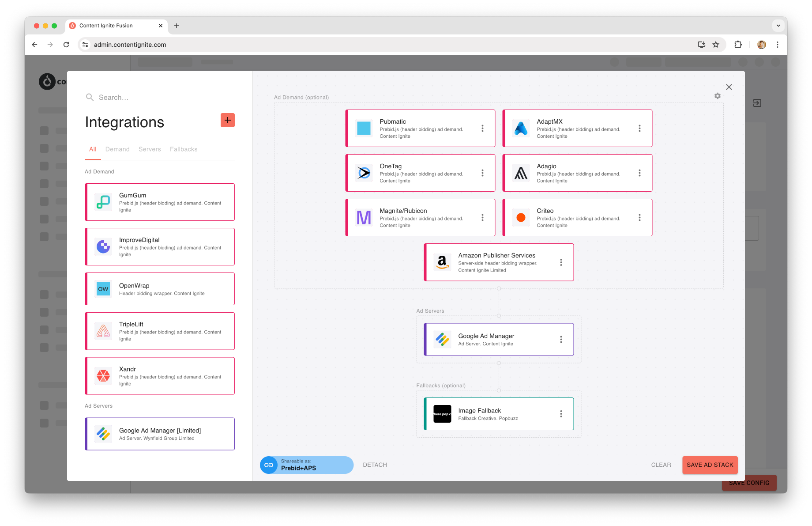
Task: Click the install app icon in address bar
Action: coord(702,45)
